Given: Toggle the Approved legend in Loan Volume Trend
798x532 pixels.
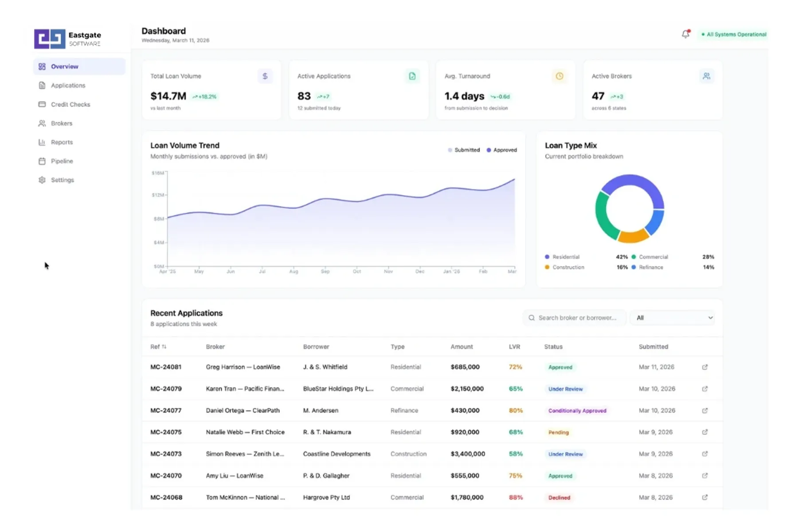Looking at the screenshot, I should [501, 150].
